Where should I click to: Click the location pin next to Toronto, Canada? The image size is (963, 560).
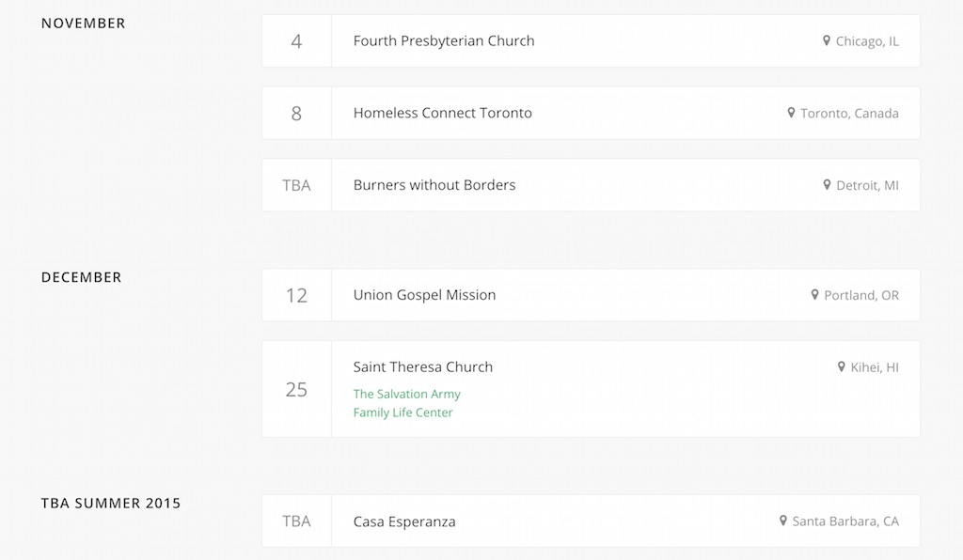(x=791, y=113)
